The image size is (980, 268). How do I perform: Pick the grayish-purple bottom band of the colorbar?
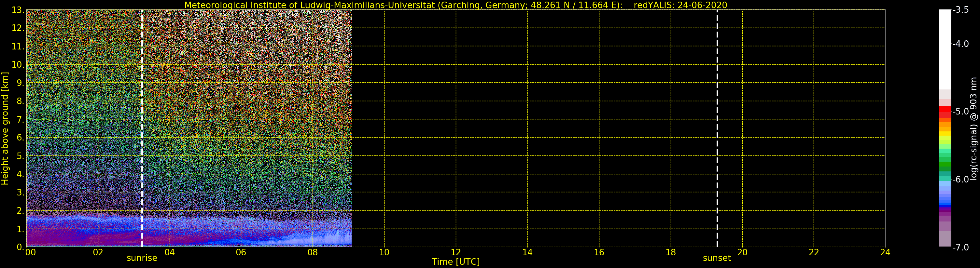click(945, 239)
